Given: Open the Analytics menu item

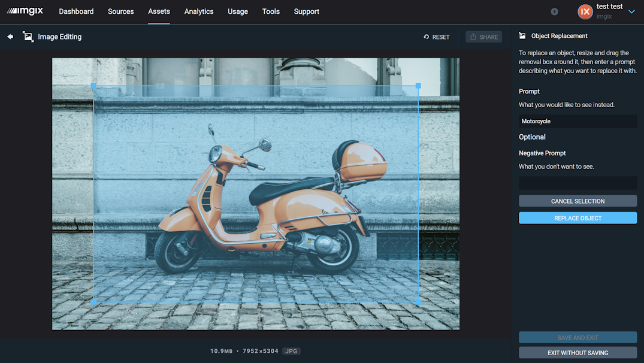Looking at the screenshot, I should click(x=198, y=11).
